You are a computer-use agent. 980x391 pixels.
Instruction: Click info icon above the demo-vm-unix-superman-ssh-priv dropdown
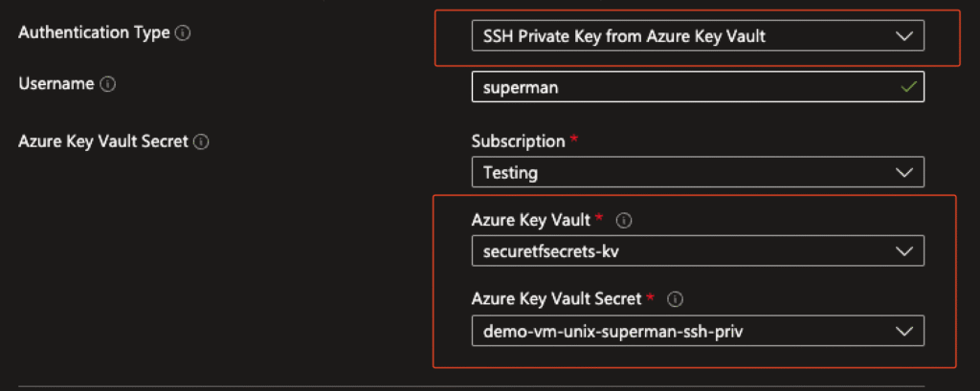click(675, 299)
